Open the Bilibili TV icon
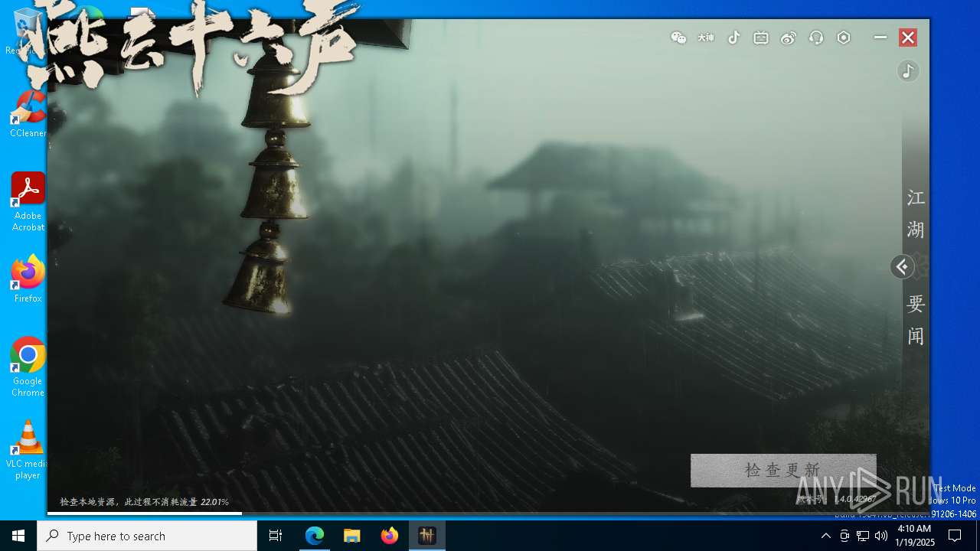This screenshot has height=551, width=980. click(x=761, y=37)
